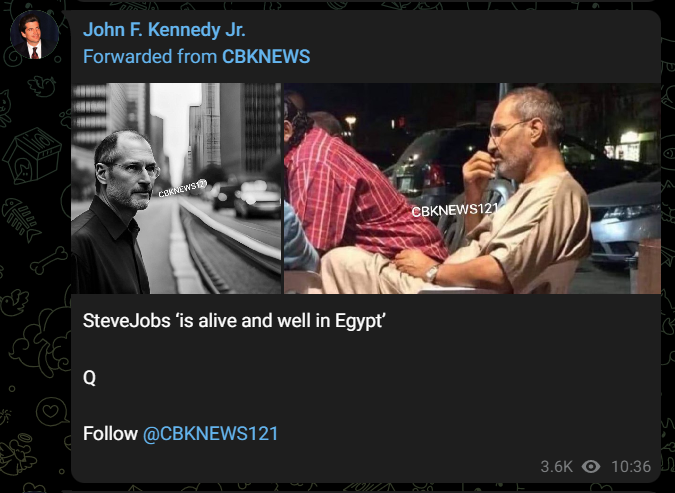Click the 'Forwarded from' label
The image size is (675, 493).
[150, 57]
